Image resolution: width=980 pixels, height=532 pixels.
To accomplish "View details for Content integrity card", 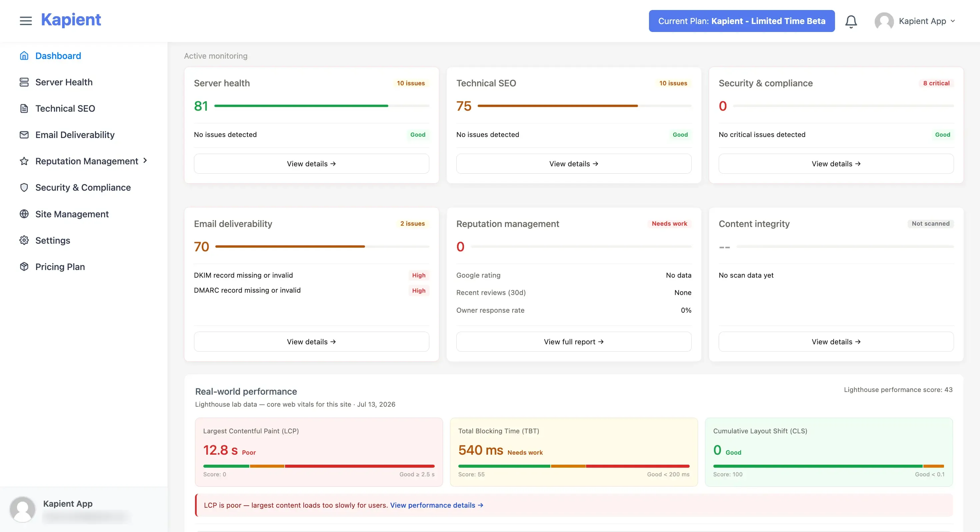I will pos(836,342).
